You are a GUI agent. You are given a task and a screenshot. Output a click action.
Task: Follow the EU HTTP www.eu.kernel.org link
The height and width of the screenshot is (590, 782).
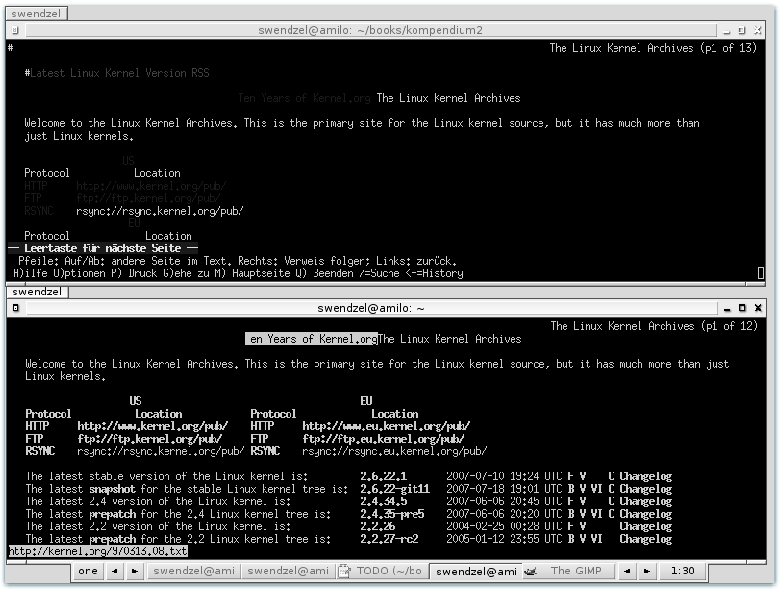pyautogui.click(x=385, y=426)
